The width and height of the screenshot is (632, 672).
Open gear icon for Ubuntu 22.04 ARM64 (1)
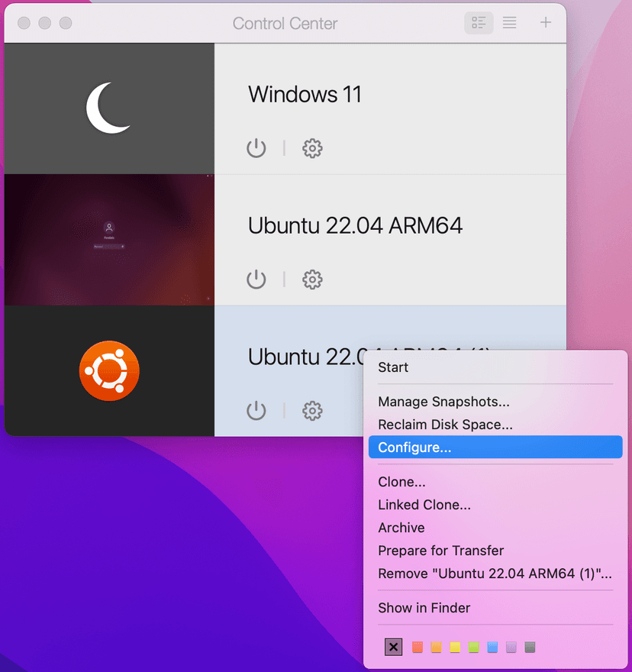click(312, 411)
